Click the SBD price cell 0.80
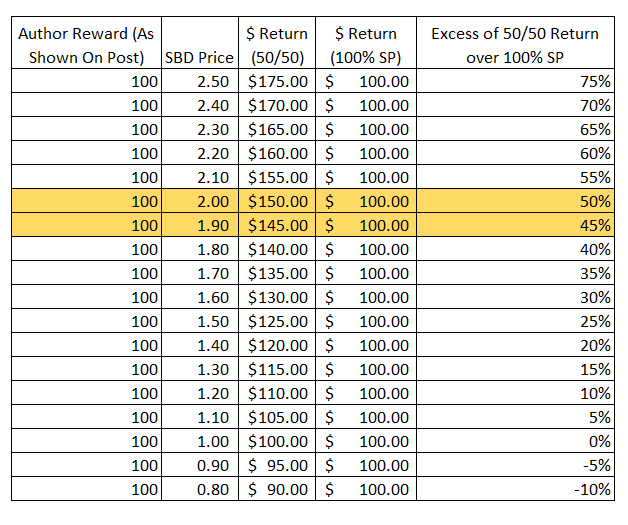 pos(200,489)
